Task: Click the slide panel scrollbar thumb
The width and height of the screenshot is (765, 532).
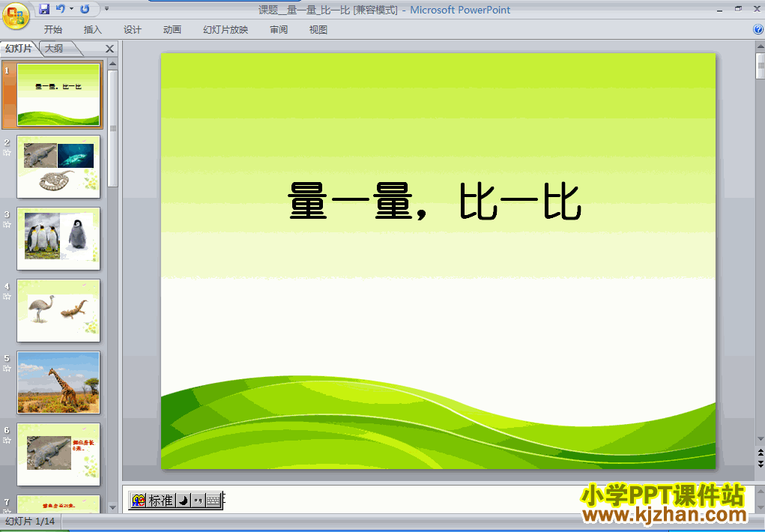Action: pos(112,128)
